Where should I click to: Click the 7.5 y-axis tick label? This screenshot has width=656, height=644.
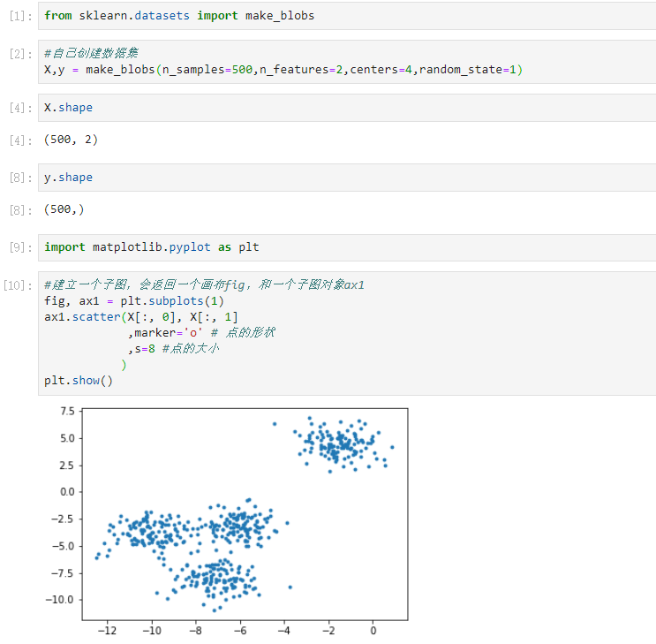(67, 411)
